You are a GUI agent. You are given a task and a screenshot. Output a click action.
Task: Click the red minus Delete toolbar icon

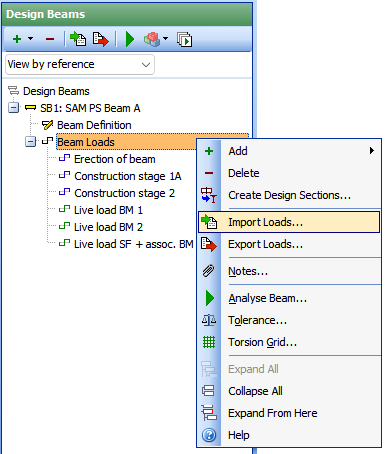pyautogui.click(x=50, y=39)
